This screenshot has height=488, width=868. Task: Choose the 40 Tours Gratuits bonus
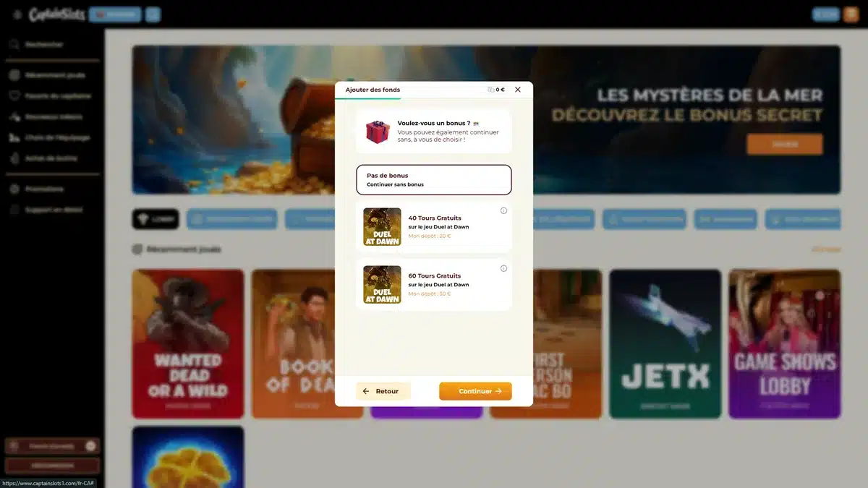click(x=433, y=227)
